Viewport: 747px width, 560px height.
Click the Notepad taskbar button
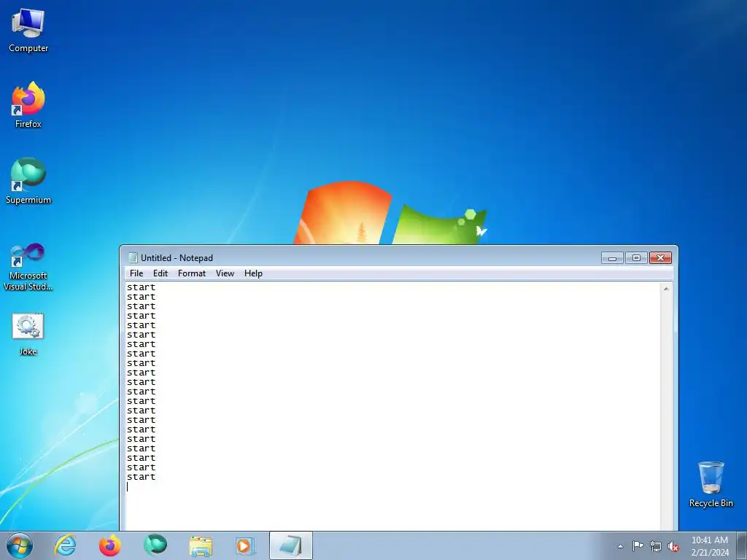(291, 545)
